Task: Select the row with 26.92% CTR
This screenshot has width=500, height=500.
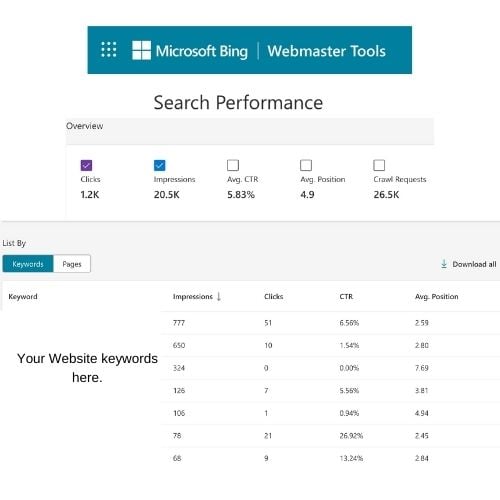Action: pyautogui.click(x=330, y=435)
